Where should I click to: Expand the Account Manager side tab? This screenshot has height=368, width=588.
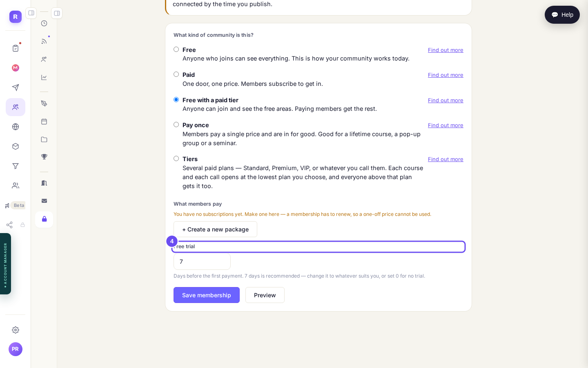pyautogui.click(x=5, y=264)
